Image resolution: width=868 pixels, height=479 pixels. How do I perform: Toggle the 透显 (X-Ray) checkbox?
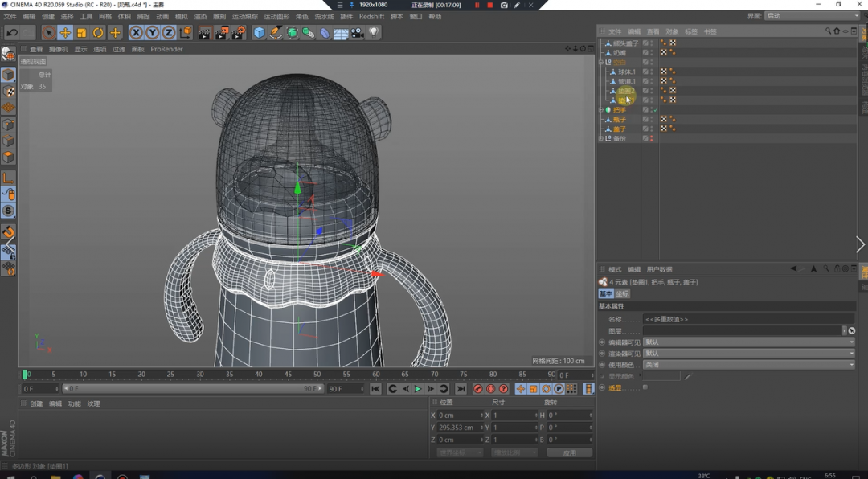(x=645, y=387)
